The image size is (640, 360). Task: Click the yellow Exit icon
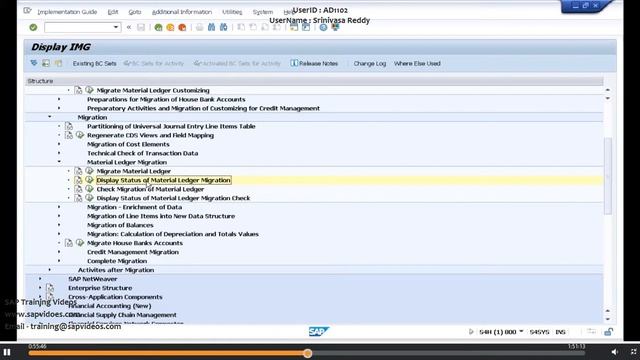170,27
